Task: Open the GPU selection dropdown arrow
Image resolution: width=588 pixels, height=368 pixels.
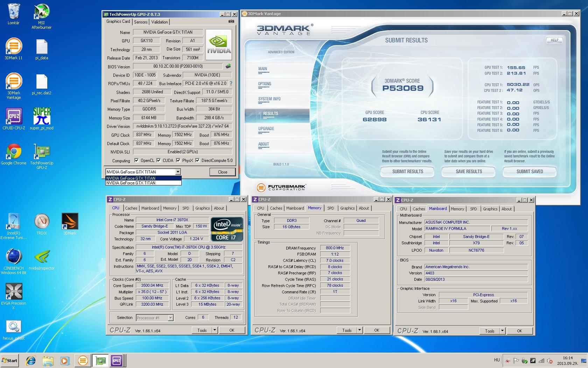Action: pos(178,172)
